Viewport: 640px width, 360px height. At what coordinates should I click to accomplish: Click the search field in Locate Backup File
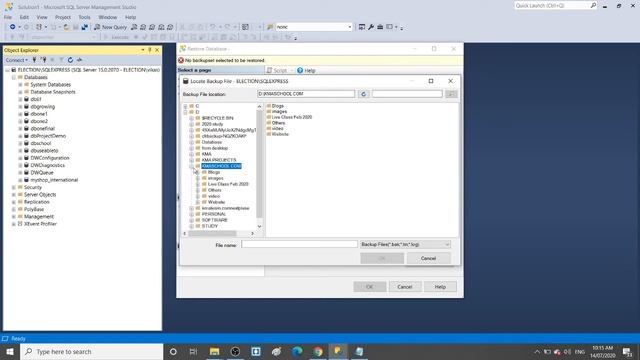[x=407, y=94]
